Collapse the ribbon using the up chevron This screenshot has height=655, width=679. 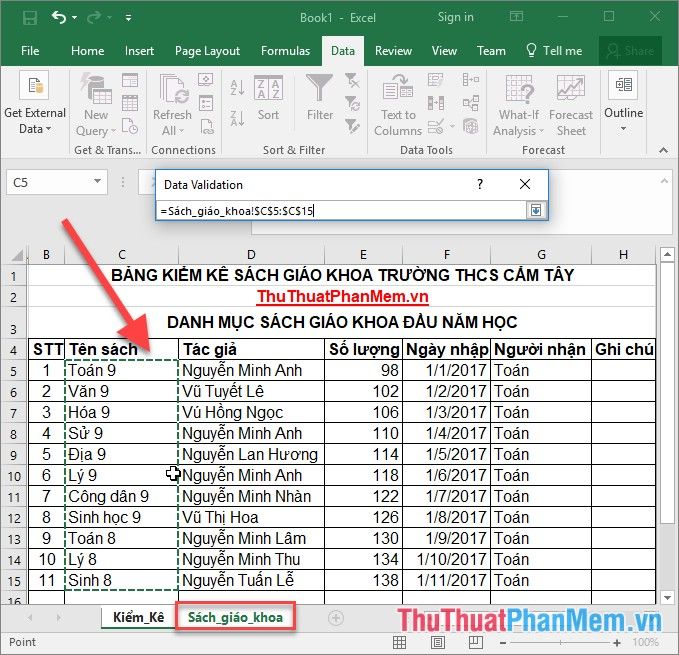pyautogui.click(x=663, y=150)
